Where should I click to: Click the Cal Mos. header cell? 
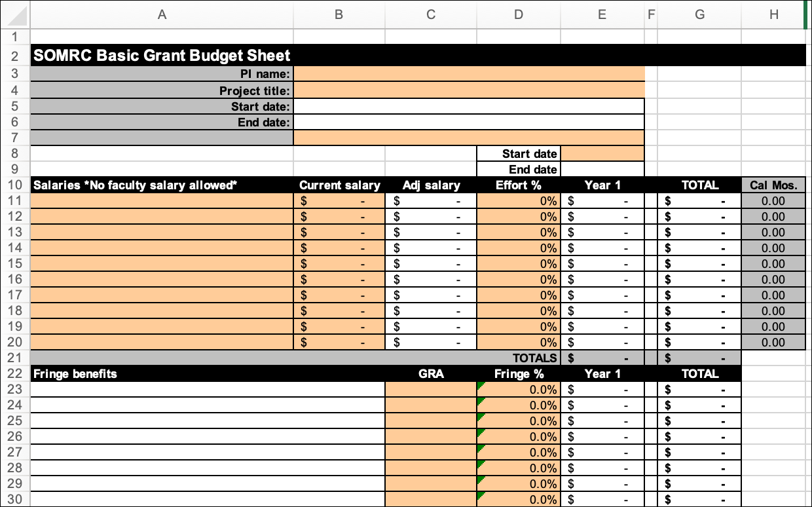773,185
